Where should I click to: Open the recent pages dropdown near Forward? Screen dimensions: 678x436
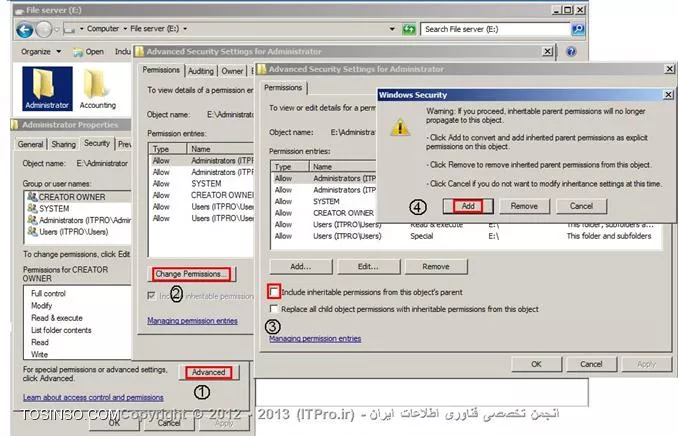[x=56, y=29]
